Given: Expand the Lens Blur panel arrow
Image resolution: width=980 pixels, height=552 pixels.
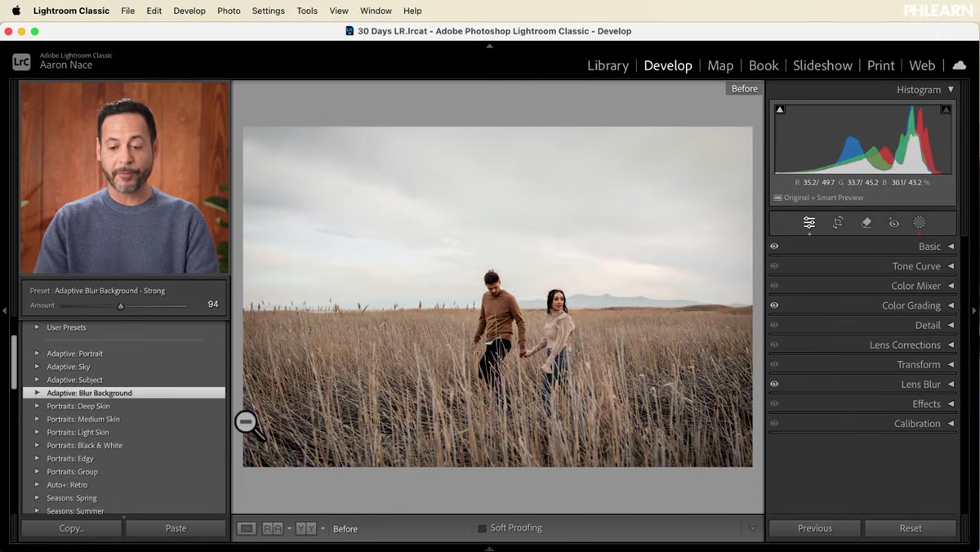Looking at the screenshot, I should (x=951, y=384).
